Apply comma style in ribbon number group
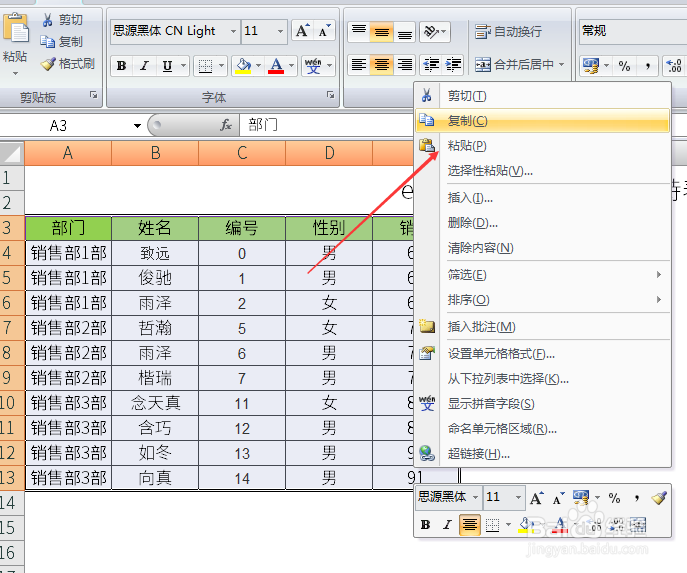This screenshot has width=687, height=573. coord(648,66)
